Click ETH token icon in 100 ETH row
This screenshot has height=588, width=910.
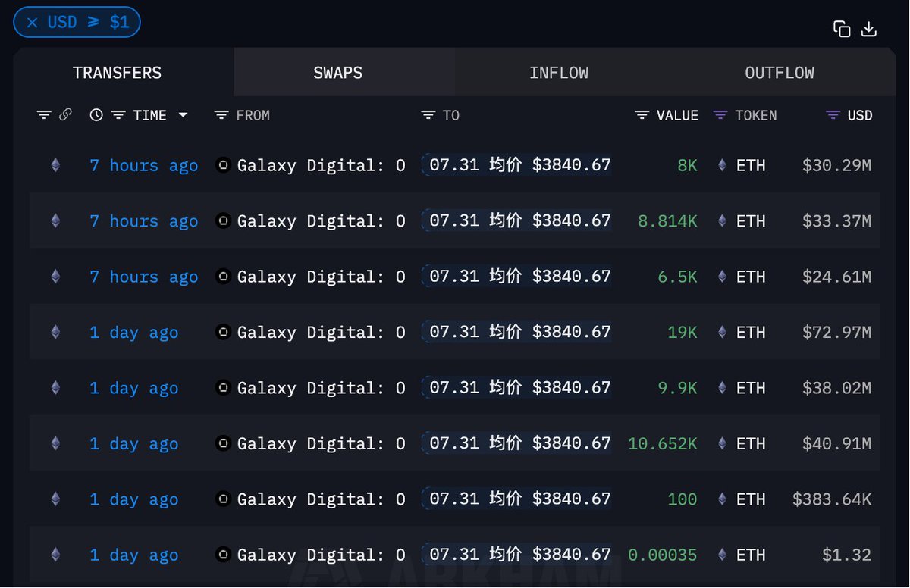pos(722,499)
